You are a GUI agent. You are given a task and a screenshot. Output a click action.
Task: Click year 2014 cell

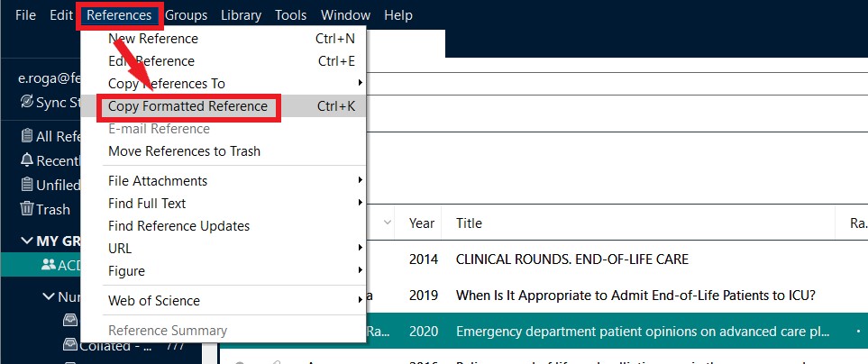click(x=424, y=259)
